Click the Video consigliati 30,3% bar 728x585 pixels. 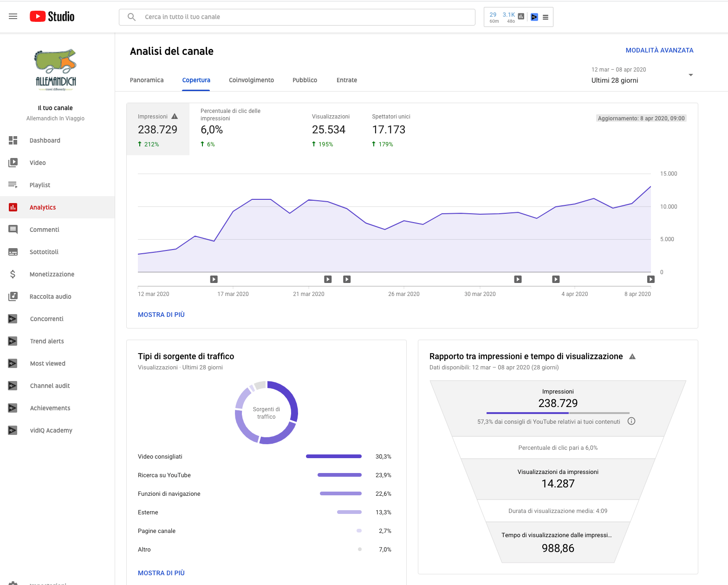coord(334,456)
